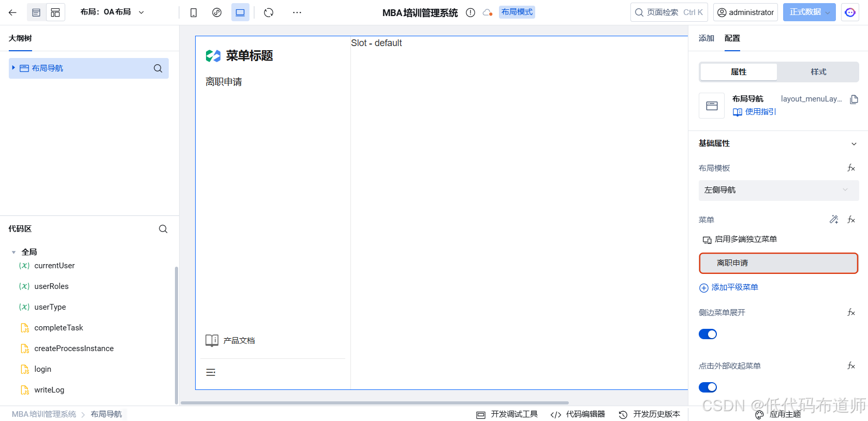
Task: Open the more options ellipsis menu
Action: pos(297,12)
